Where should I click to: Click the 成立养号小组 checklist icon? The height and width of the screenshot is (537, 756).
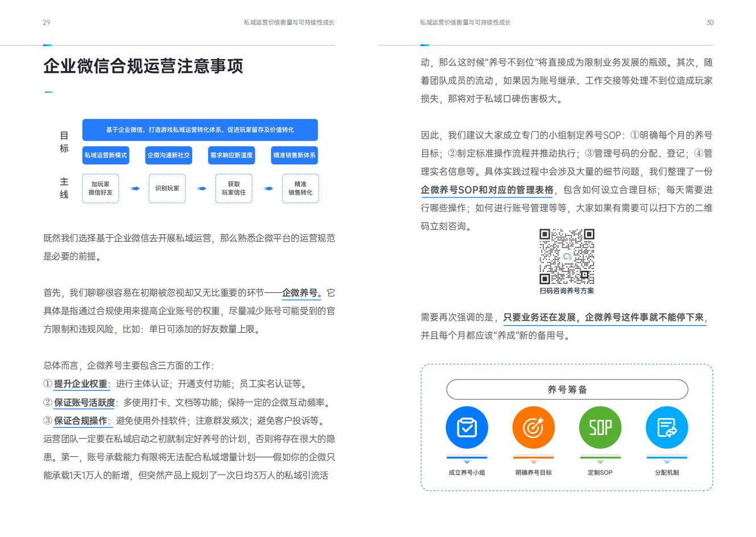click(467, 428)
